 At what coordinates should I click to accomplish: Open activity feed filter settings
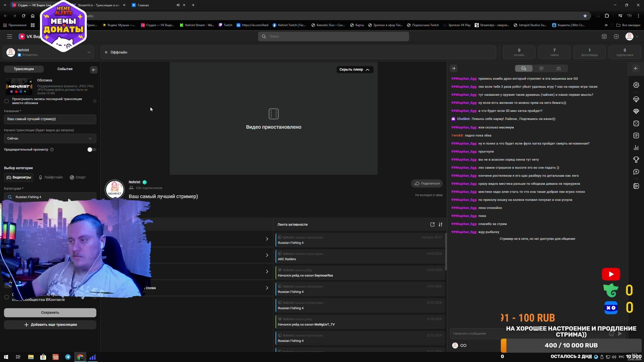(440, 224)
